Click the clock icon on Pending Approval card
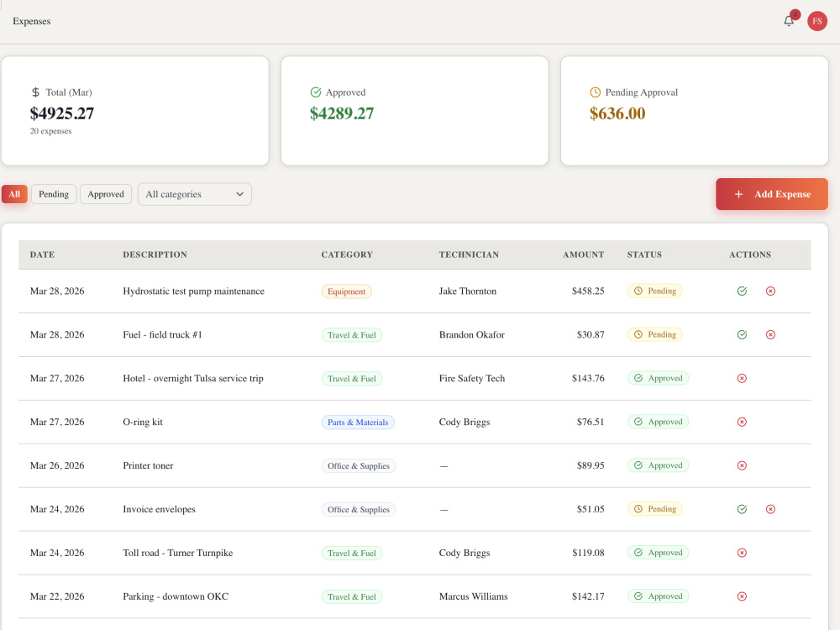 (596, 92)
